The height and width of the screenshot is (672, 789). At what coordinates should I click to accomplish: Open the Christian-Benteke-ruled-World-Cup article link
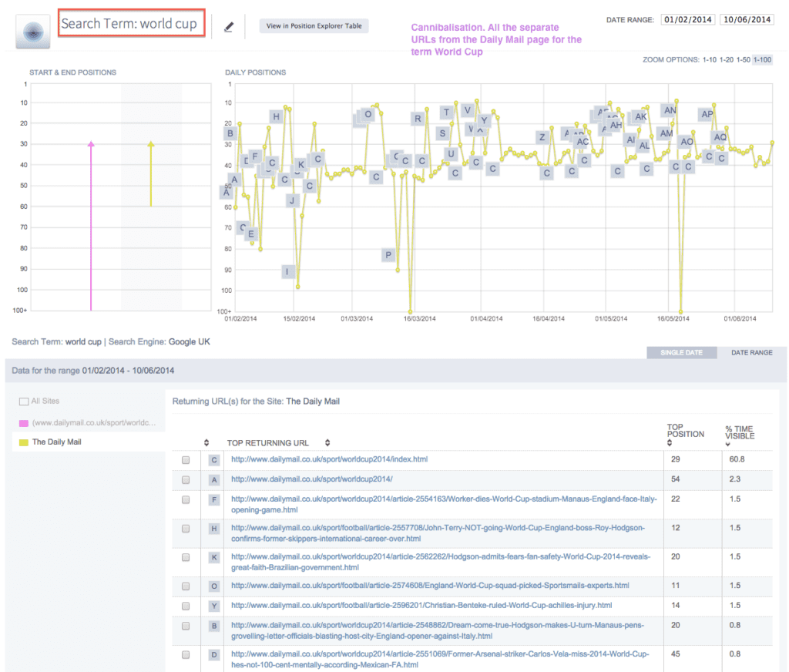421,605
